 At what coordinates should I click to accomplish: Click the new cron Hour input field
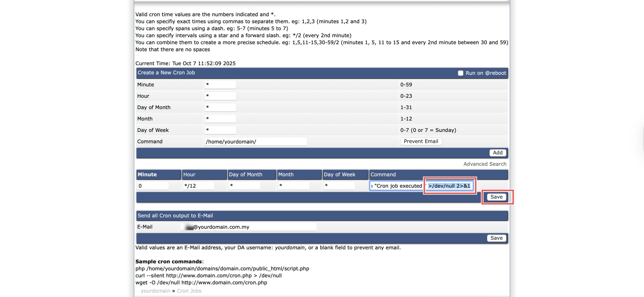pyautogui.click(x=220, y=96)
